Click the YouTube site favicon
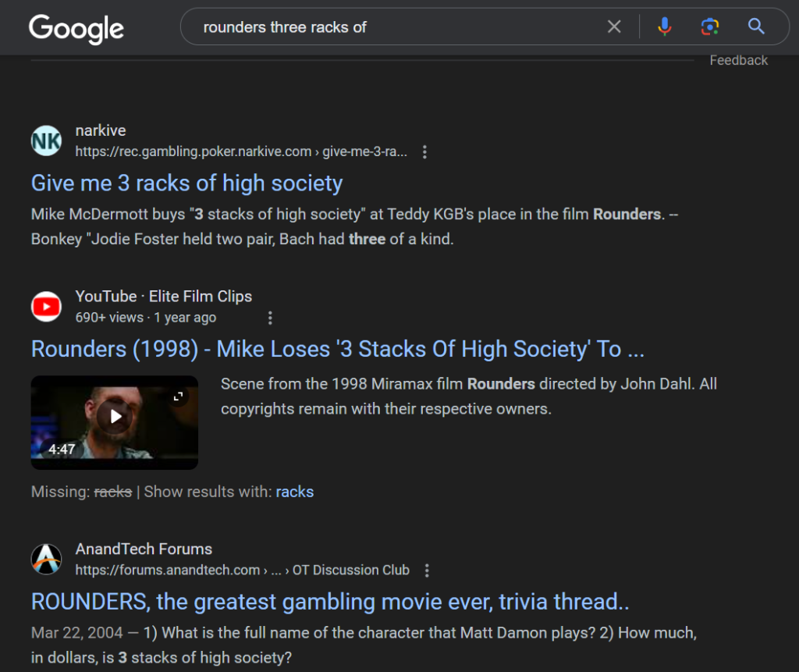This screenshot has width=799, height=672. click(46, 306)
